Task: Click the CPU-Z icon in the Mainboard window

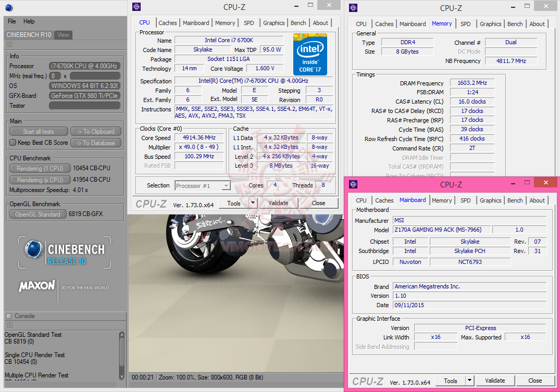Action: coord(353,184)
